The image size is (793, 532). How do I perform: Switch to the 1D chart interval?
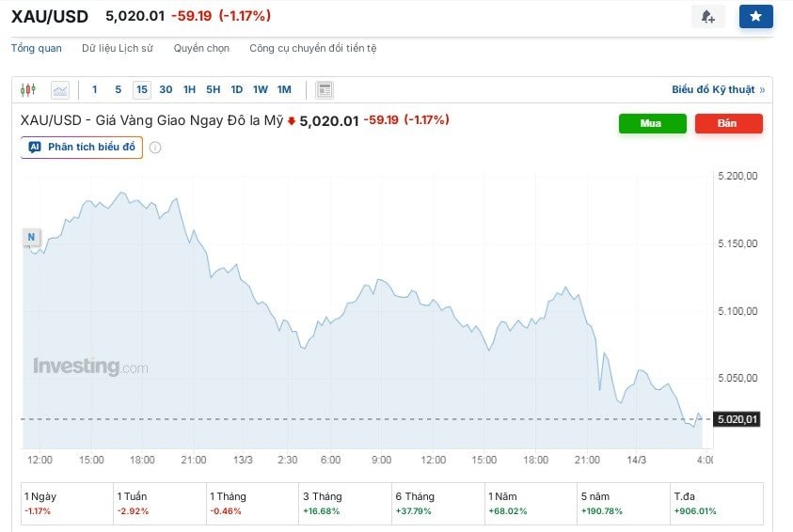tap(236, 90)
